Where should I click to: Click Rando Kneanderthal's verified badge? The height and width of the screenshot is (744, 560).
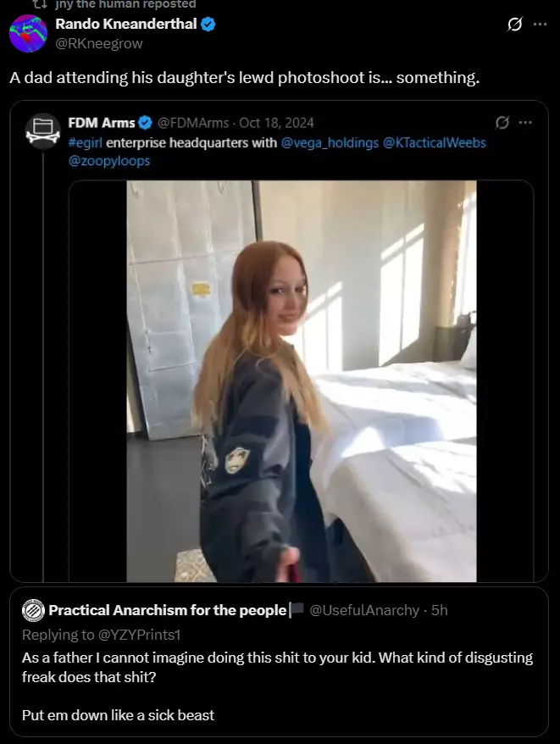click(208, 25)
